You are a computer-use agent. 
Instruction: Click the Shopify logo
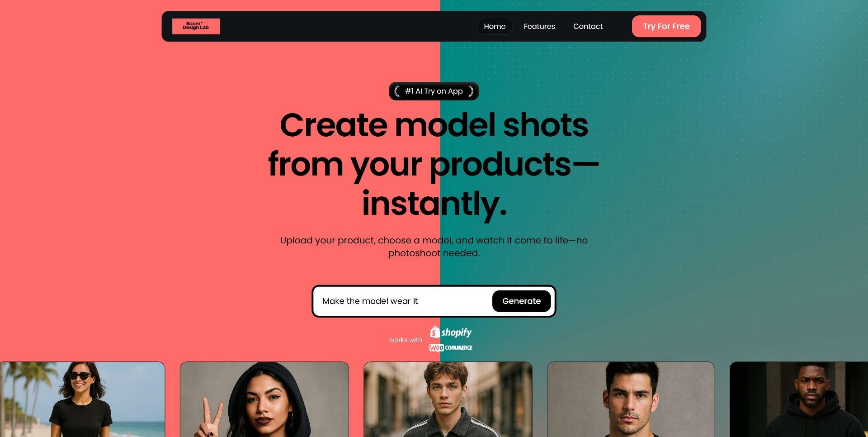(x=451, y=332)
